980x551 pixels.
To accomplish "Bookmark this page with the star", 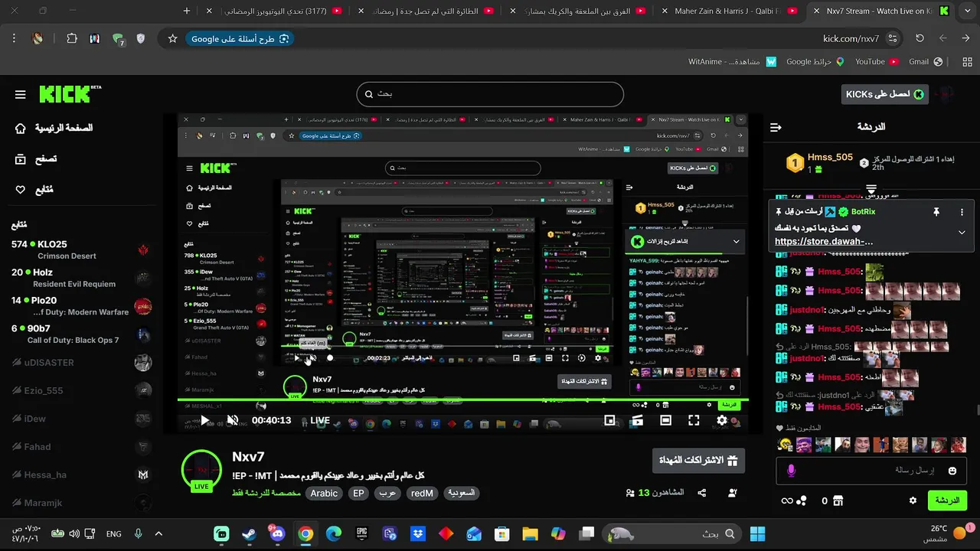I will tap(173, 38).
